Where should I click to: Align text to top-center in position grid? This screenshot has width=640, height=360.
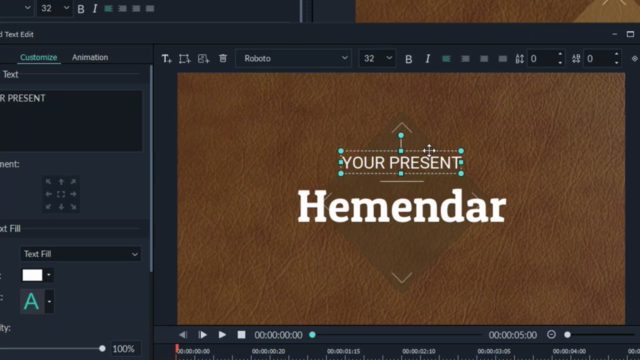click(61, 182)
